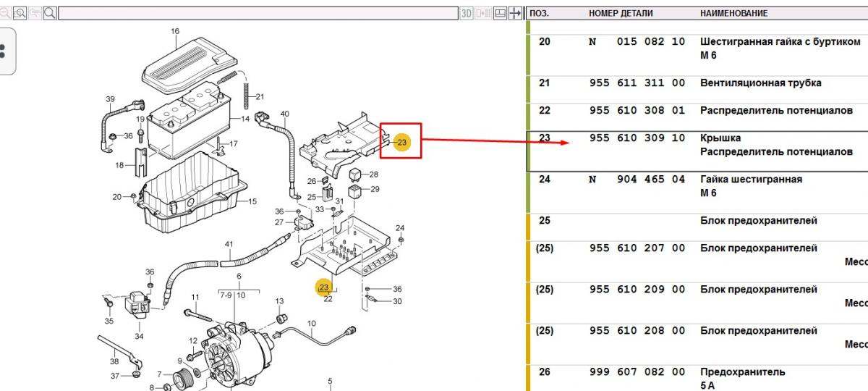
Task: Click highlighted callout 23 beside number 22
Action: [x=324, y=287]
